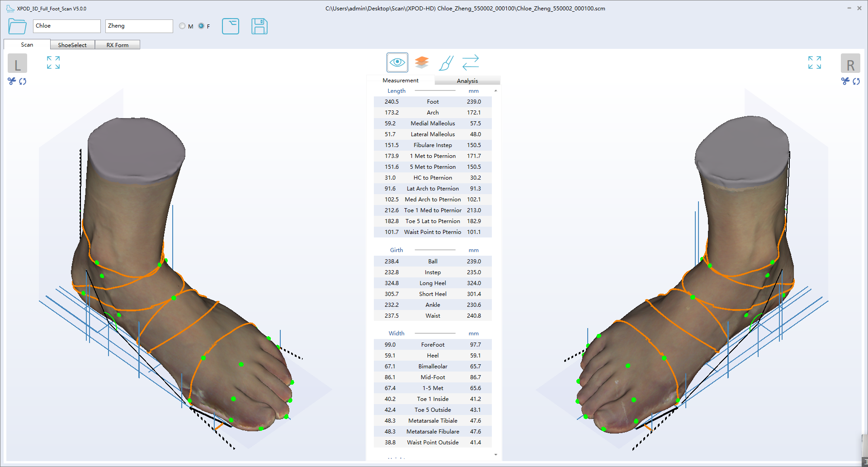The image size is (868, 467).
Task: Click the shoe last export icon
Action: click(231, 26)
